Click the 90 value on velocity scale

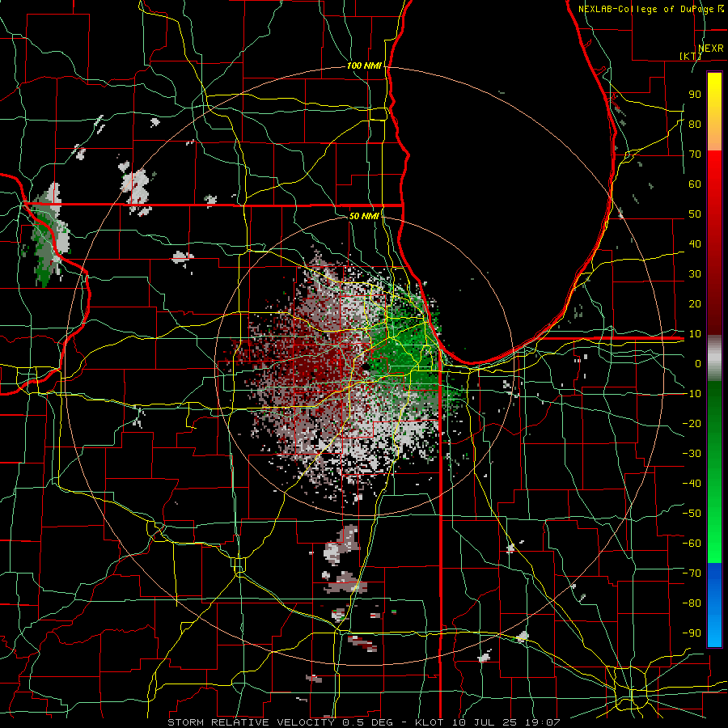(695, 95)
